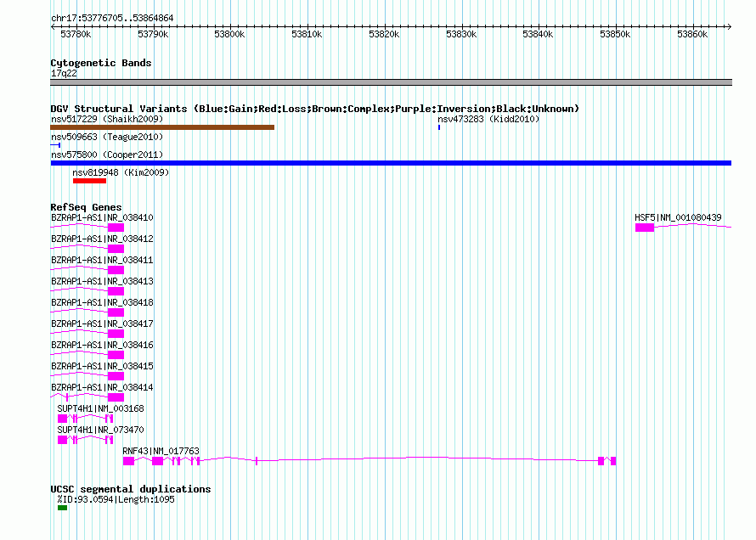The height and width of the screenshot is (540, 756).
Task: Select the 17q22 band label
Action: (x=64, y=73)
